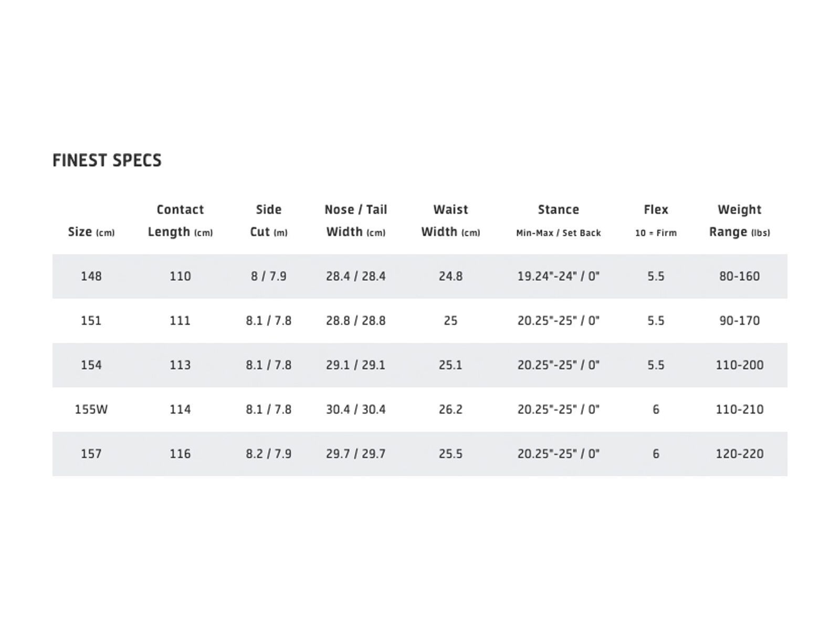Image resolution: width=840 pixels, height=630 pixels.
Task: Select waist width value 26.2
Action: point(450,409)
